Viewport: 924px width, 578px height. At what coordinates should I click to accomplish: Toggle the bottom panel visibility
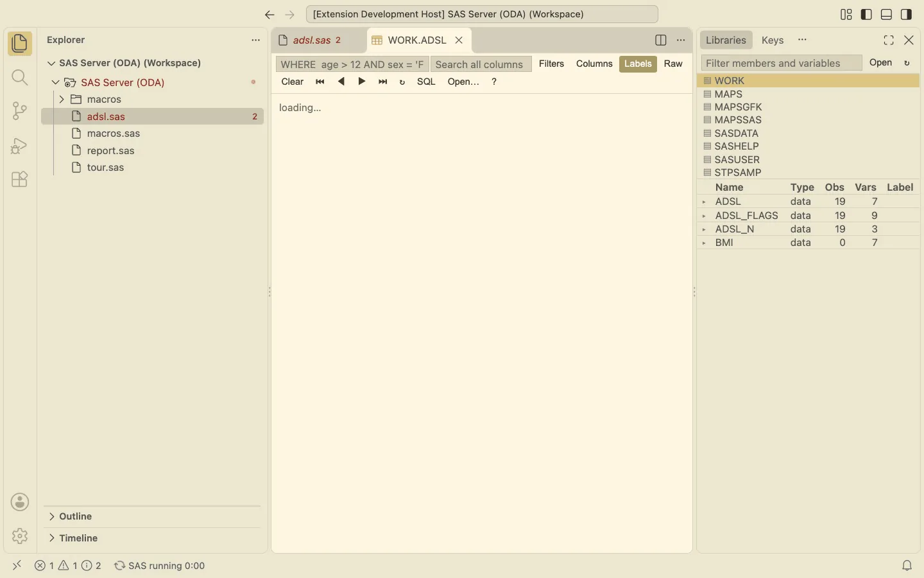point(887,14)
